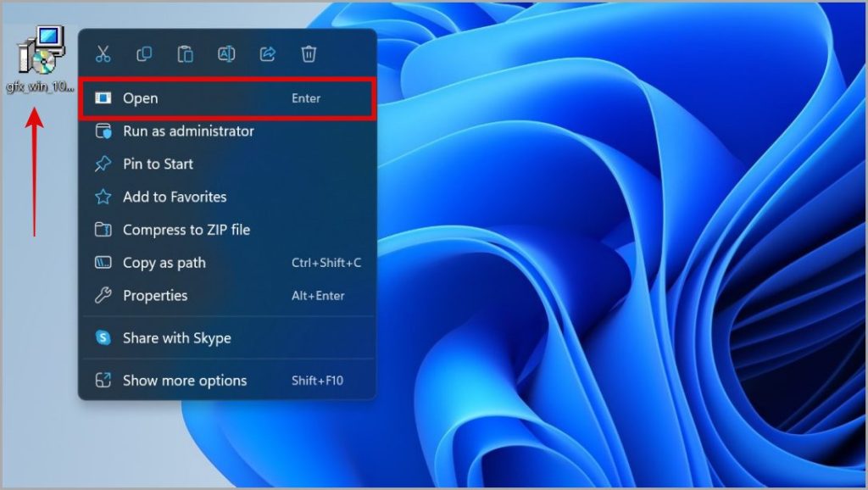Viewport: 868px width, 490px height.
Task: Click the Paste clipboard icon
Action: pos(185,54)
